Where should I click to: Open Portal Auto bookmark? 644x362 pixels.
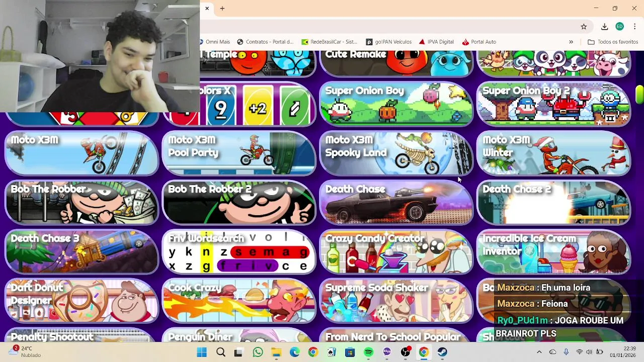coord(479,42)
